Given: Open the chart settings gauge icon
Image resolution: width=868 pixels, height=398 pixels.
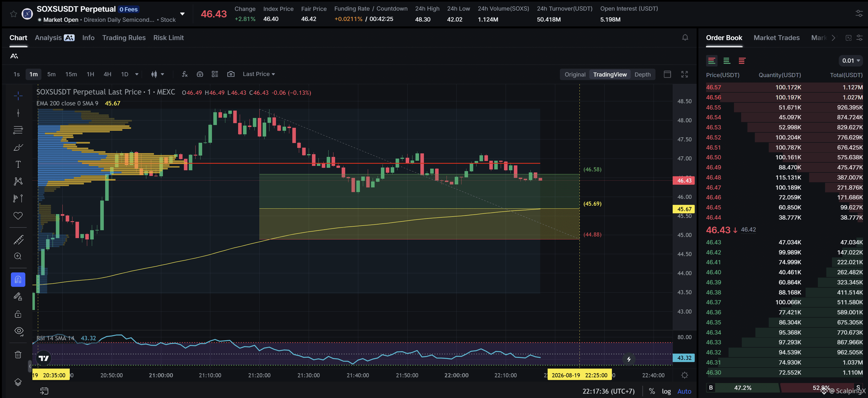Looking at the screenshot, I should (x=200, y=74).
